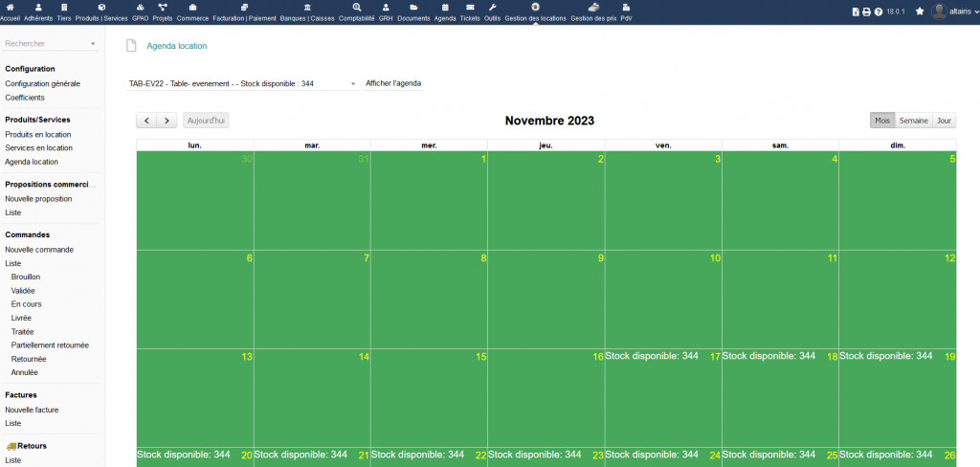Click the Aujourd'hui button
The width and height of the screenshot is (980, 467).
[207, 121]
